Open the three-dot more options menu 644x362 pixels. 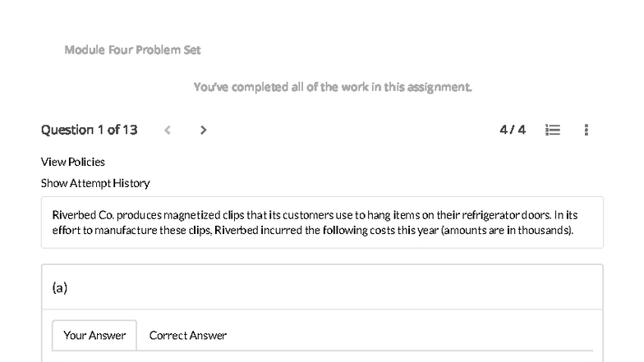[586, 130]
